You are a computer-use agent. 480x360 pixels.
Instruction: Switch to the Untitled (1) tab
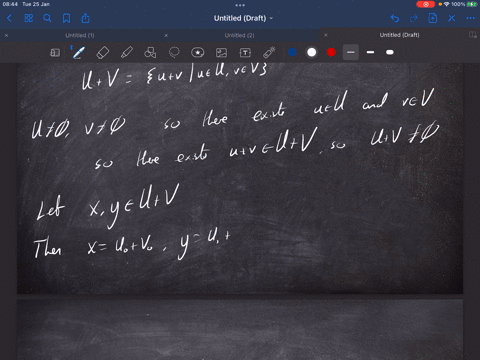click(80, 35)
